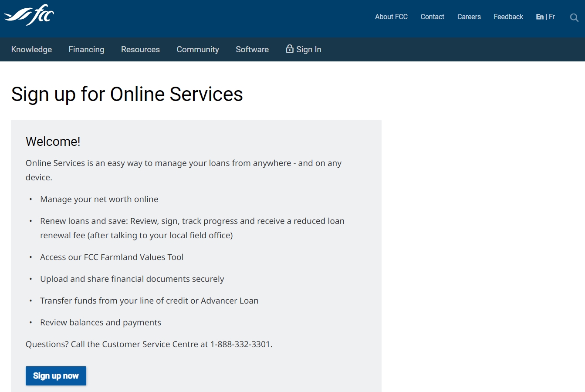Open the Knowledge menu
585x392 pixels.
31,49
